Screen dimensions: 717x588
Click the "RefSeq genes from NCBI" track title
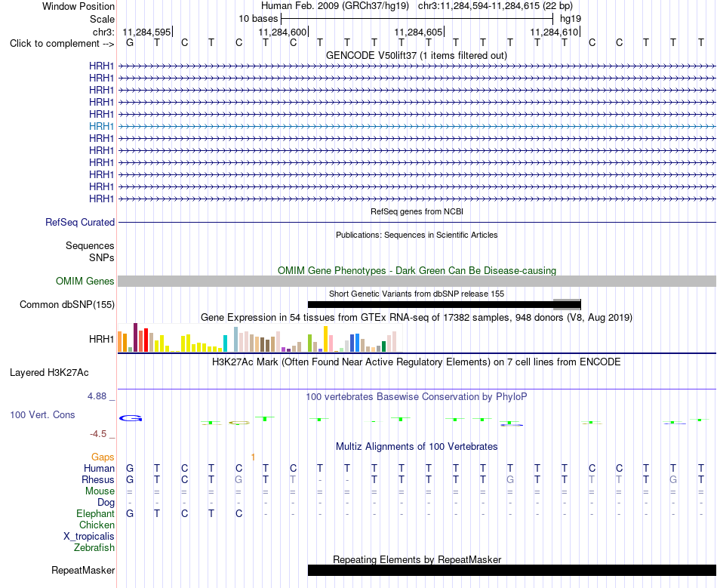[x=417, y=211]
